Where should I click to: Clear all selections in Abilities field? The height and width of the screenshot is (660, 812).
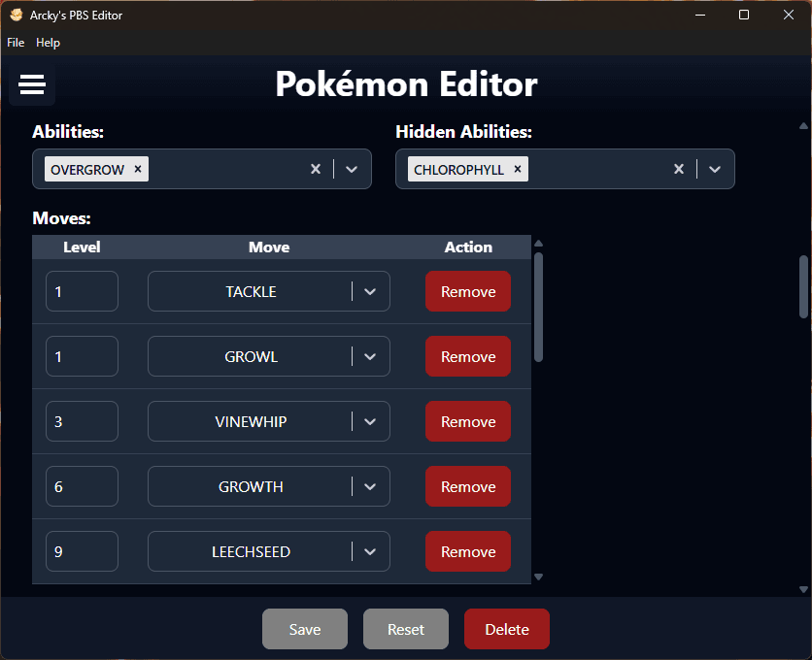point(316,169)
